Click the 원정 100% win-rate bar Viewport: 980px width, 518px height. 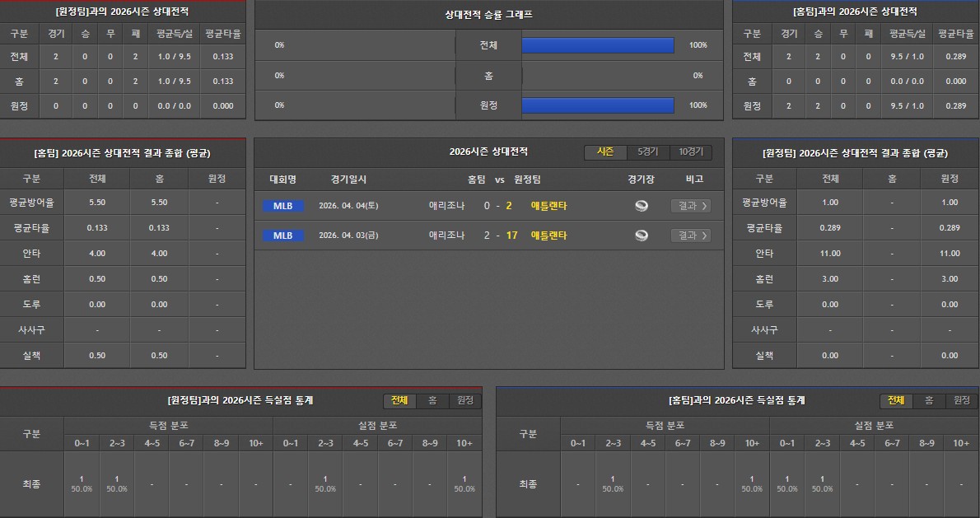click(x=598, y=105)
